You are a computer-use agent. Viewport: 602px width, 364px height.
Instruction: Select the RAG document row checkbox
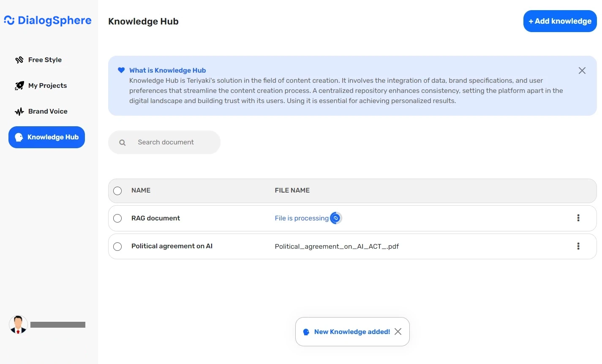coord(117,218)
